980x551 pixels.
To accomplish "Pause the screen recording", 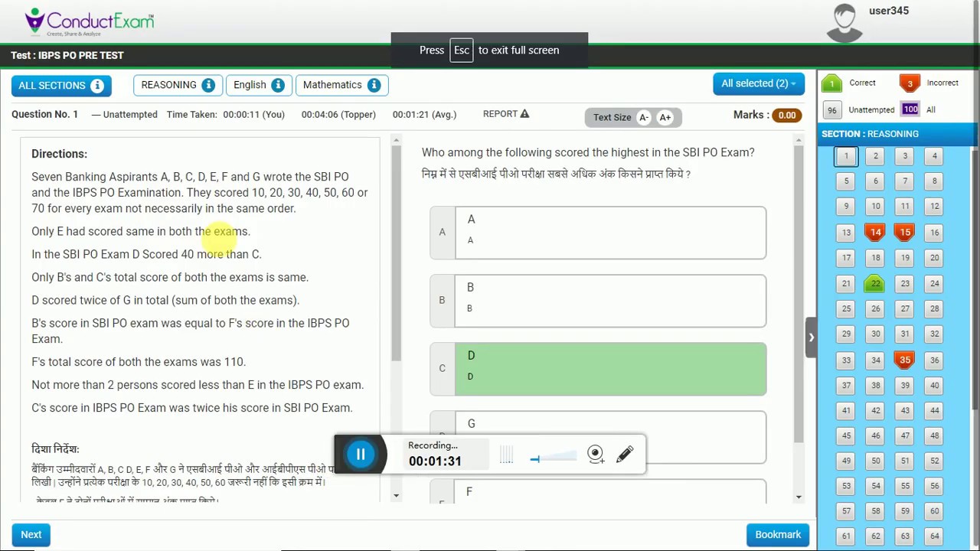I will [361, 455].
